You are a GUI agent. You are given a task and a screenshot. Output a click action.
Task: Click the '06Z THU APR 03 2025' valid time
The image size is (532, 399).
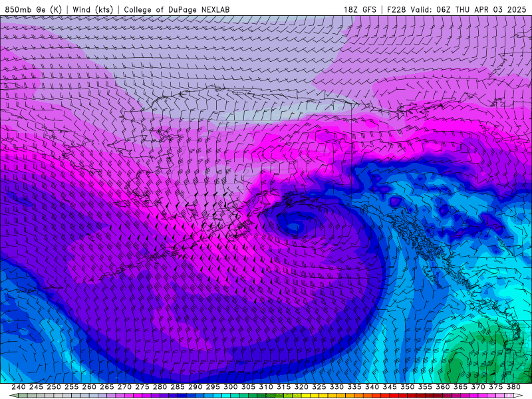[x=481, y=9]
